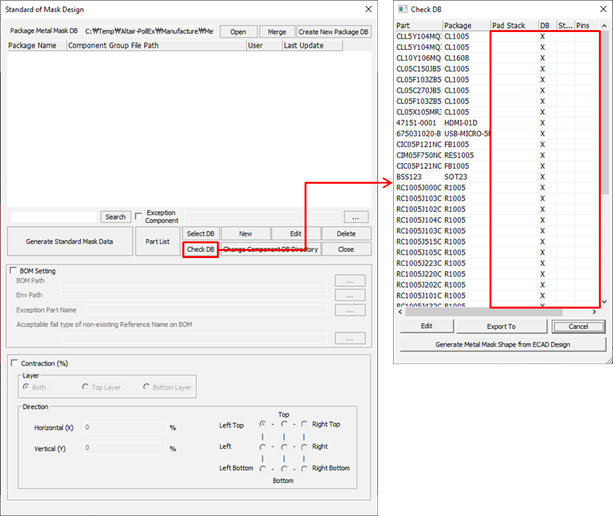Click Export To in Check DB

click(501, 326)
